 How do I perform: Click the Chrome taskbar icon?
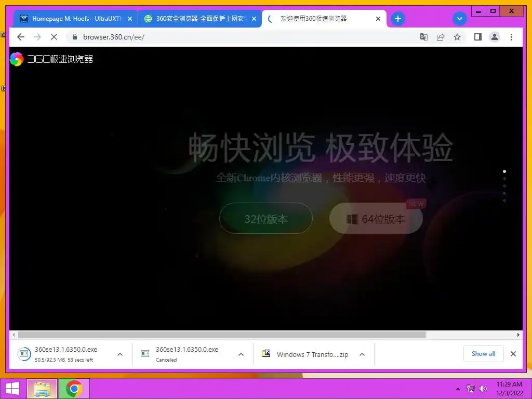click(74, 389)
